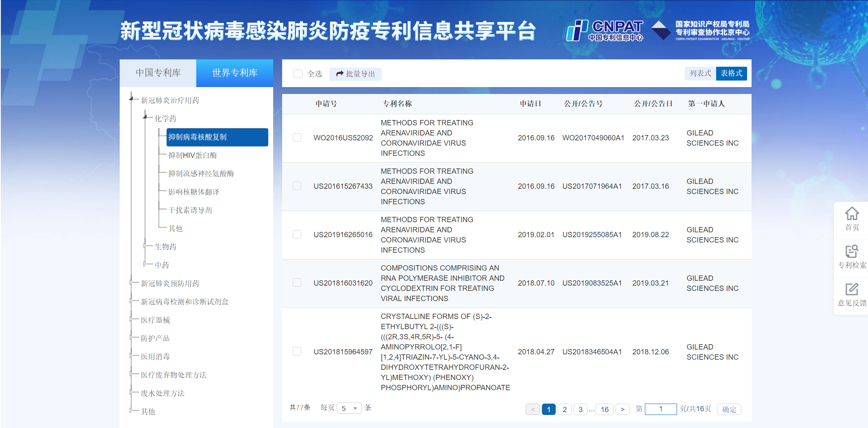Screen dimensions: 868x428
Task: Switch to 列表式 list view
Action: coord(700,73)
